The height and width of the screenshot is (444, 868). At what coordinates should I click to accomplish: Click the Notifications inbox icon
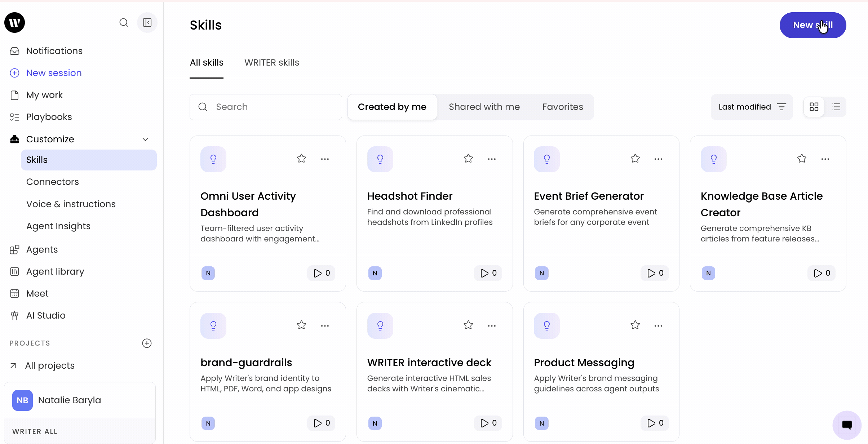(14, 51)
